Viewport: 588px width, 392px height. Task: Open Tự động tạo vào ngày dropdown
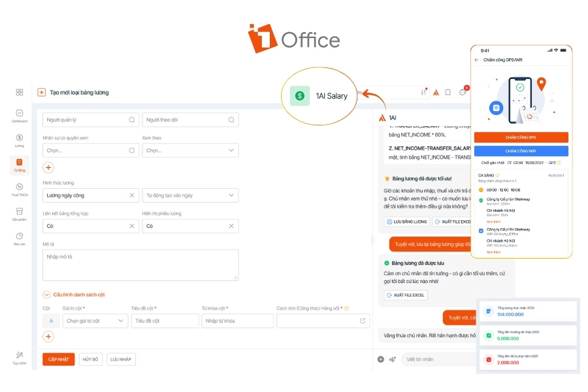[x=190, y=195]
